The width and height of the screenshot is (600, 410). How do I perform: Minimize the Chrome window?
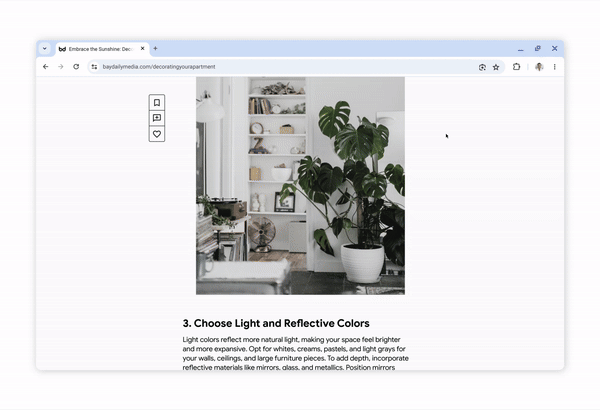click(521, 49)
